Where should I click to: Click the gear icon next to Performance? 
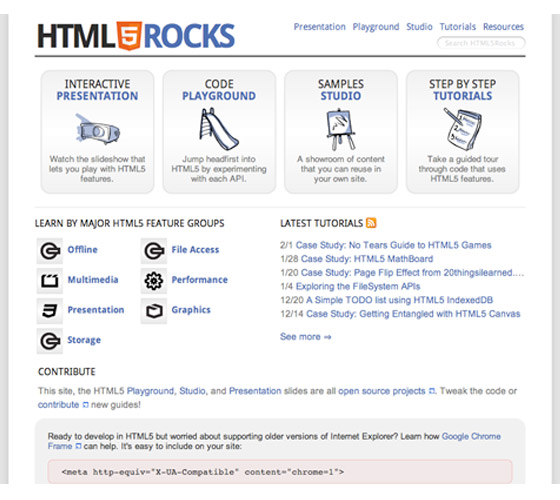click(x=154, y=280)
